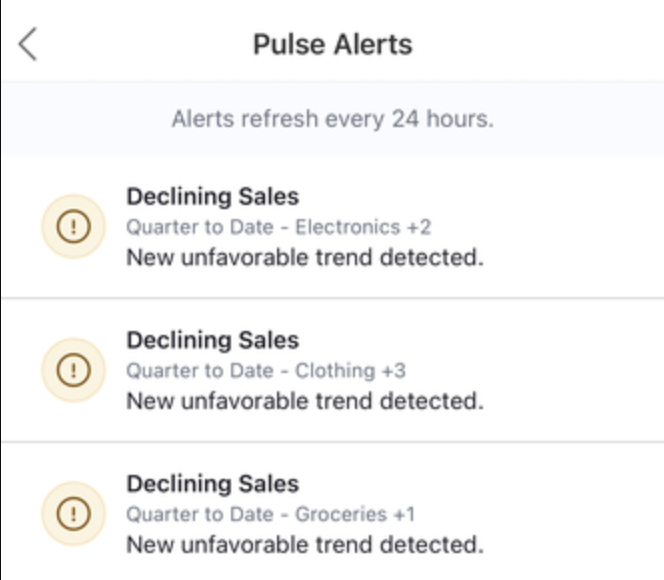Click empty space right of Groceries alert row

pyautogui.click(x=580, y=514)
